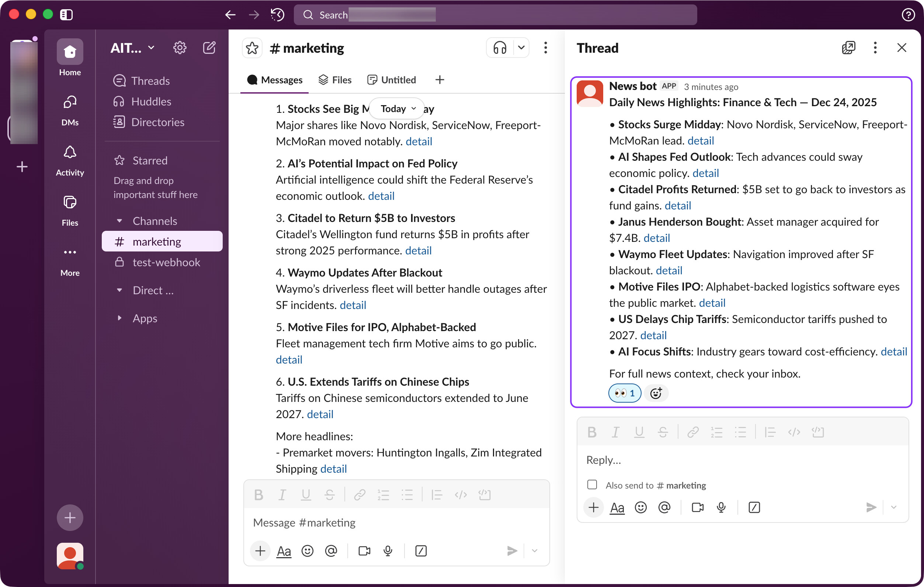The height and width of the screenshot is (587, 924).
Task: Click microphone icon in thread reply
Action: pos(721,507)
